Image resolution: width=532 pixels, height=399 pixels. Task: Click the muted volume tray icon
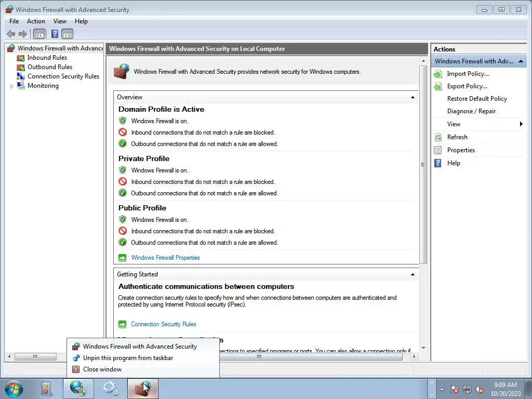click(x=480, y=390)
